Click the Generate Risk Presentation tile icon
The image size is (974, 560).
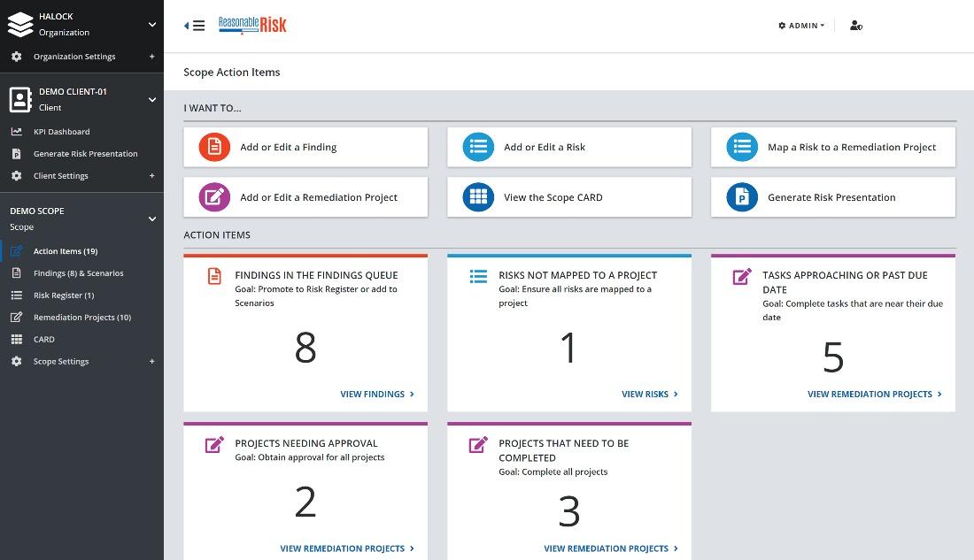(x=742, y=197)
